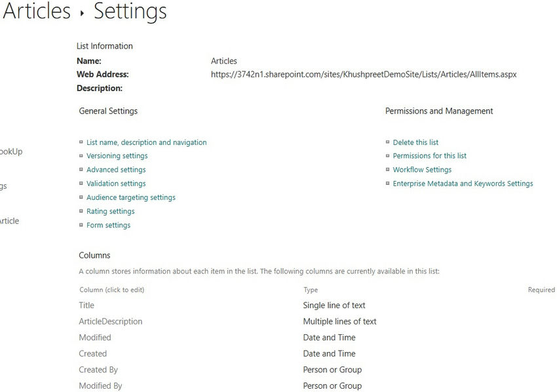The image size is (557, 392).
Task: Open the Modified By column
Action: coord(100,386)
